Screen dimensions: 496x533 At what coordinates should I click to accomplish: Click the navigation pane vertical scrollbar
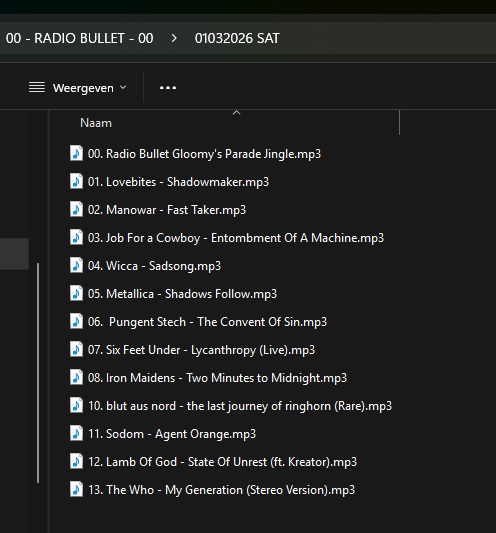point(38,373)
